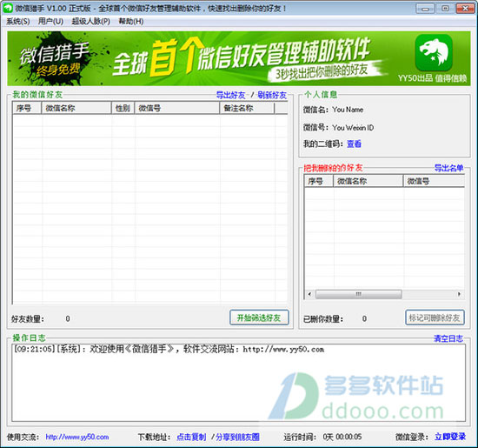Minimize the 微信猎手 window
This screenshot has width=478, height=448.
click(425, 9)
